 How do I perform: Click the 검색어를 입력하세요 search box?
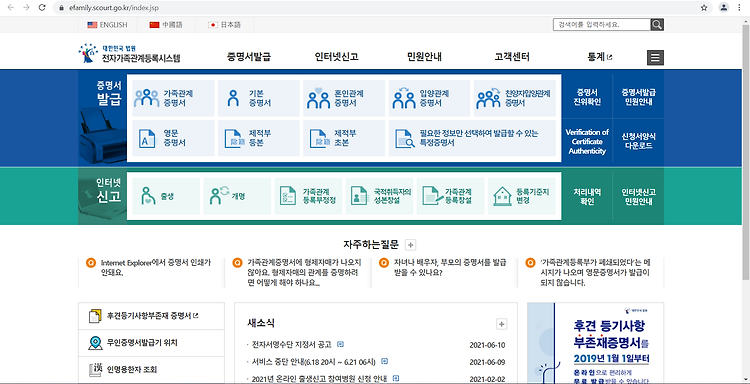coord(602,24)
